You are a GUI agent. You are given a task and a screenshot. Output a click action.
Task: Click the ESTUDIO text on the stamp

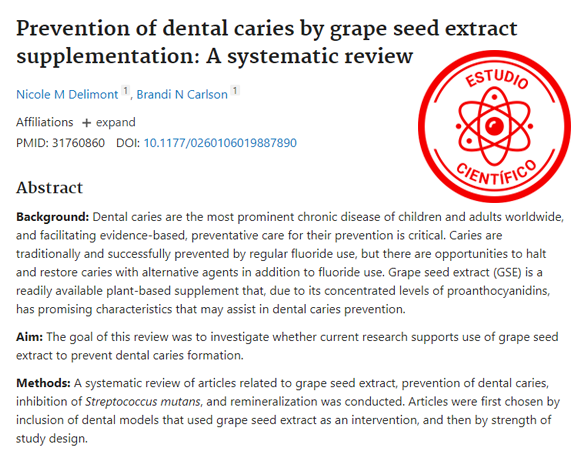(x=496, y=79)
